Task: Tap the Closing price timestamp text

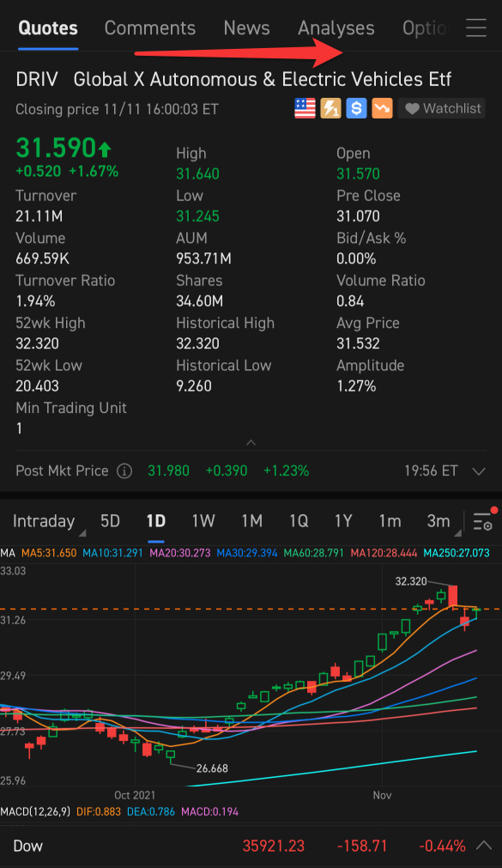Action: pyautogui.click(x=117, y=109)
